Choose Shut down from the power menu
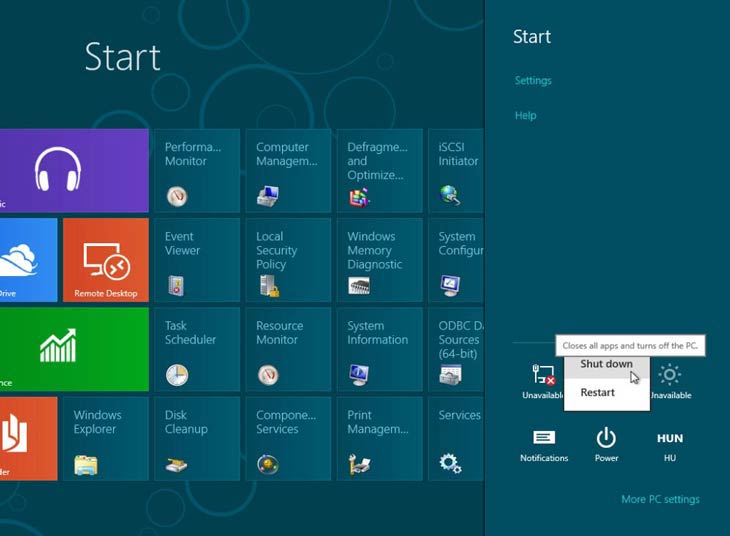Viewport: 730px width, 536px height. (607, 365)
